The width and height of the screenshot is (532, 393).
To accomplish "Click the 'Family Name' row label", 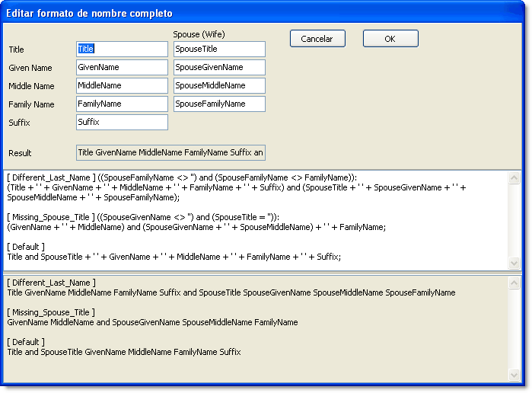I will pos(31,104).
